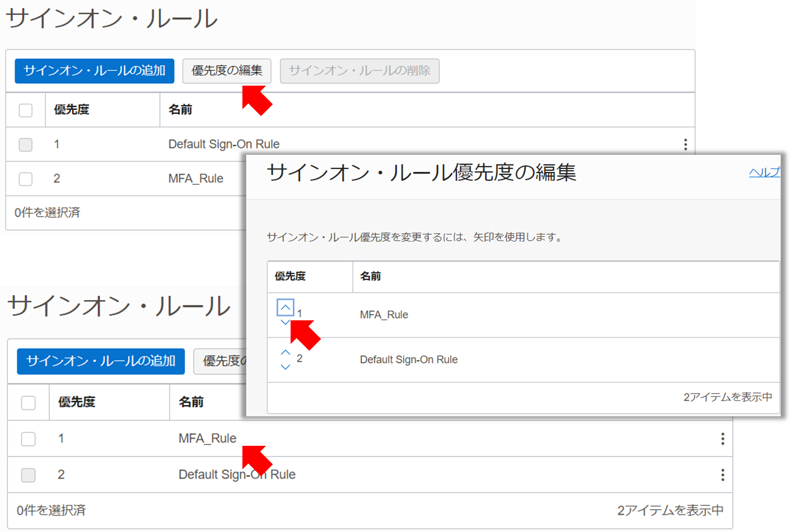Check MFA_Rule row checkbox in top table

click(26, 179)
